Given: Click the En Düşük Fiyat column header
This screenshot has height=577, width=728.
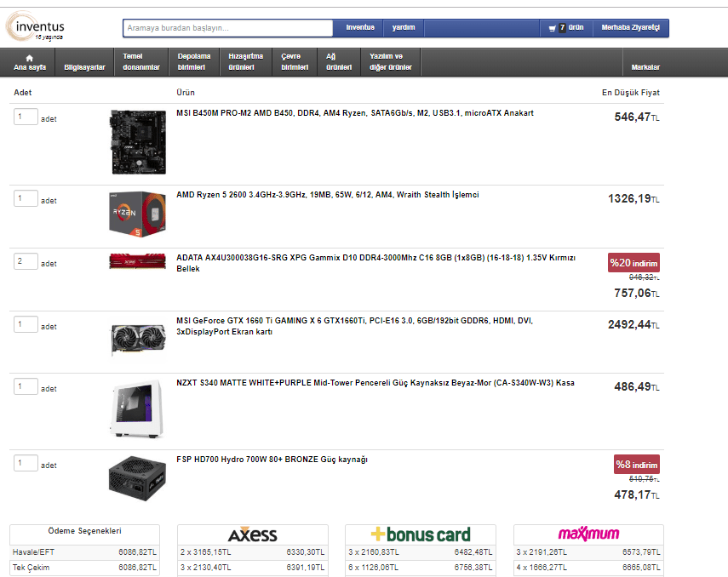Looking at the screenshot, I should (x=630, y=93).
